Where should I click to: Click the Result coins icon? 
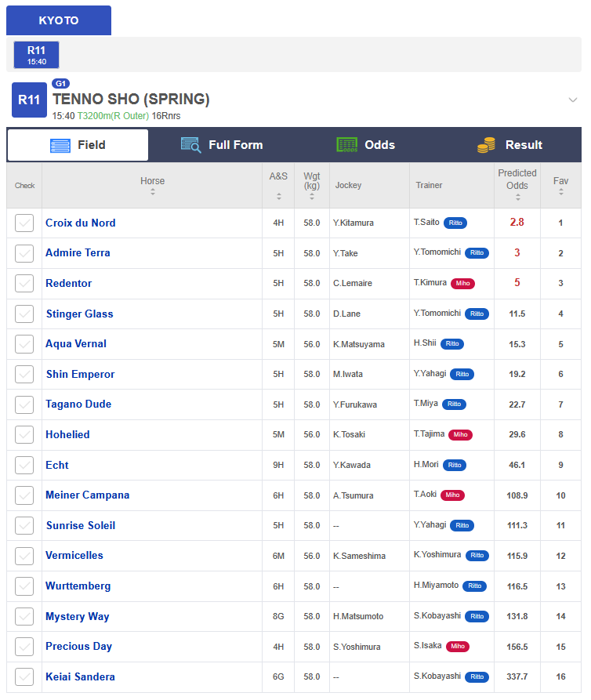tap(486, 145)
